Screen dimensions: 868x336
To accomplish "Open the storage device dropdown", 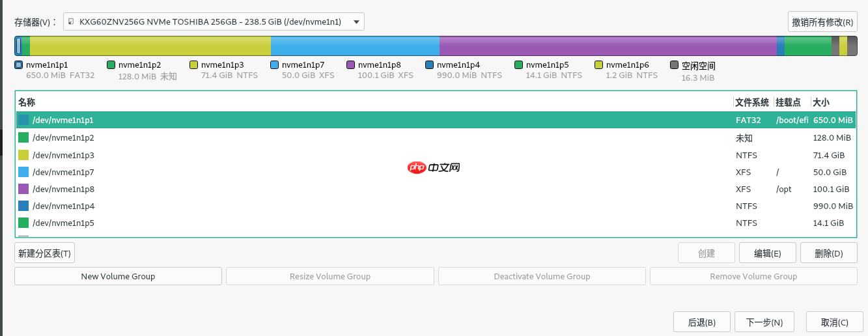I will pos(214,21).
